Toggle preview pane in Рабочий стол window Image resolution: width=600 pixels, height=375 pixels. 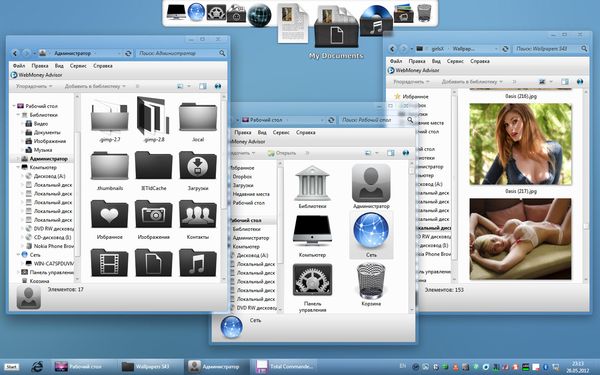pyautogui.click(x=391, y=153)
